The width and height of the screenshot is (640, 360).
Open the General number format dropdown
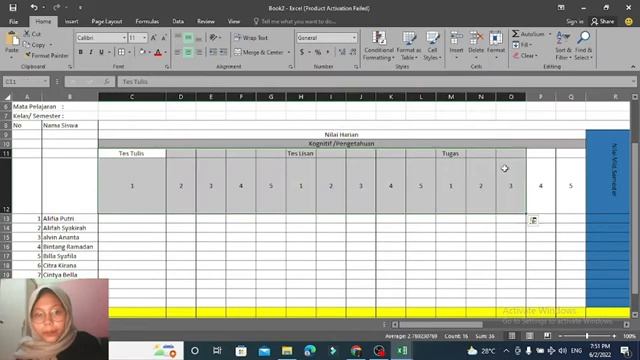354,38
